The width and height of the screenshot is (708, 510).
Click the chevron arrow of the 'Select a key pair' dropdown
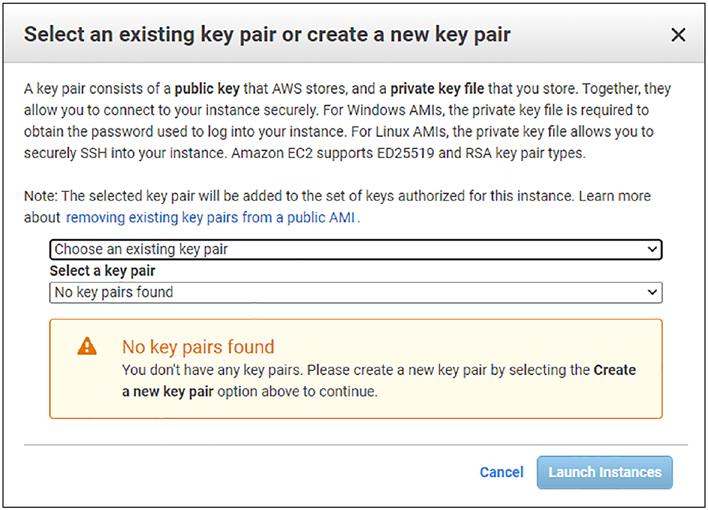coord(652,292)
